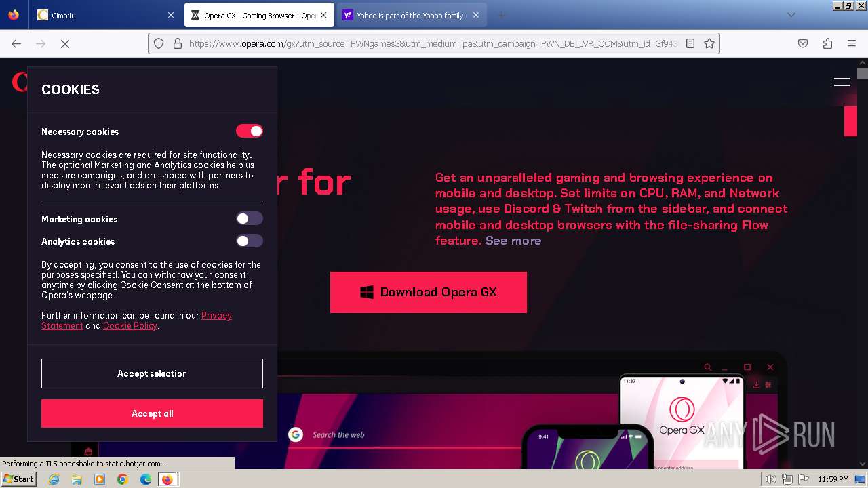Image resolution: width=868 pixels, height=488 pixels.
Task: Open File Explorer from the taskbar
Action: [77, 479]
